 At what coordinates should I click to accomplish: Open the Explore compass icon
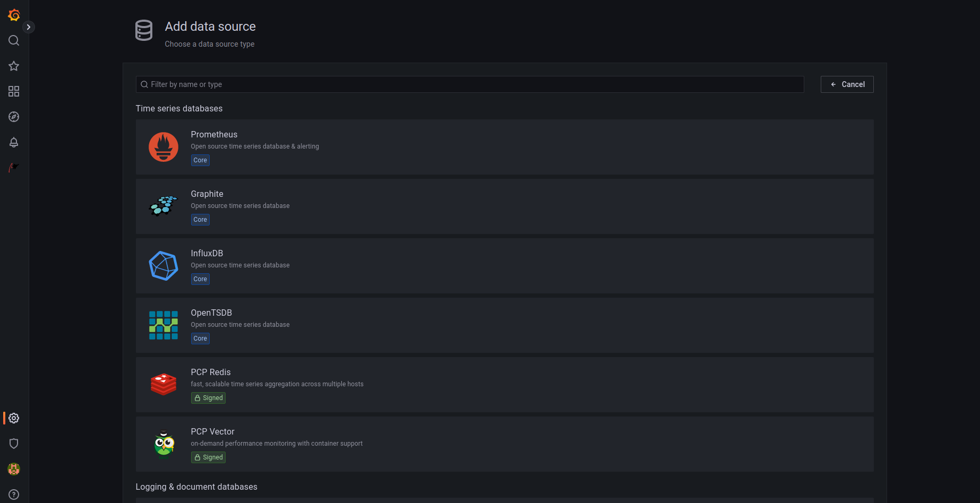click(x=14, y=117)
